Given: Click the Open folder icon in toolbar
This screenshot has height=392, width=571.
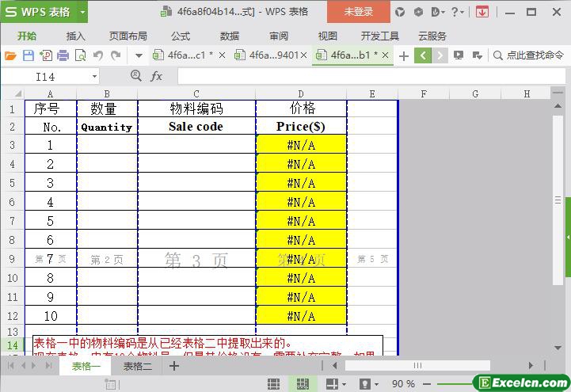Looking at the screenshot, I should tap(10, 55).
